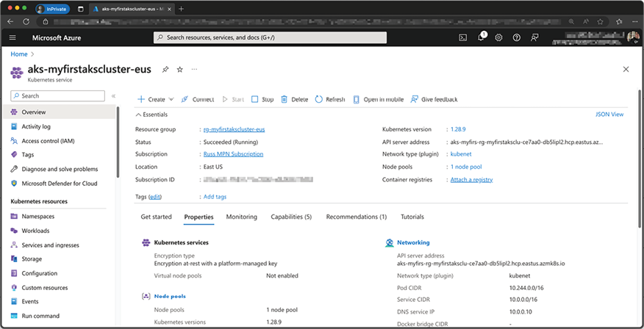Click Delete in the toolbar
644x329 pixels.
point(295,99)
